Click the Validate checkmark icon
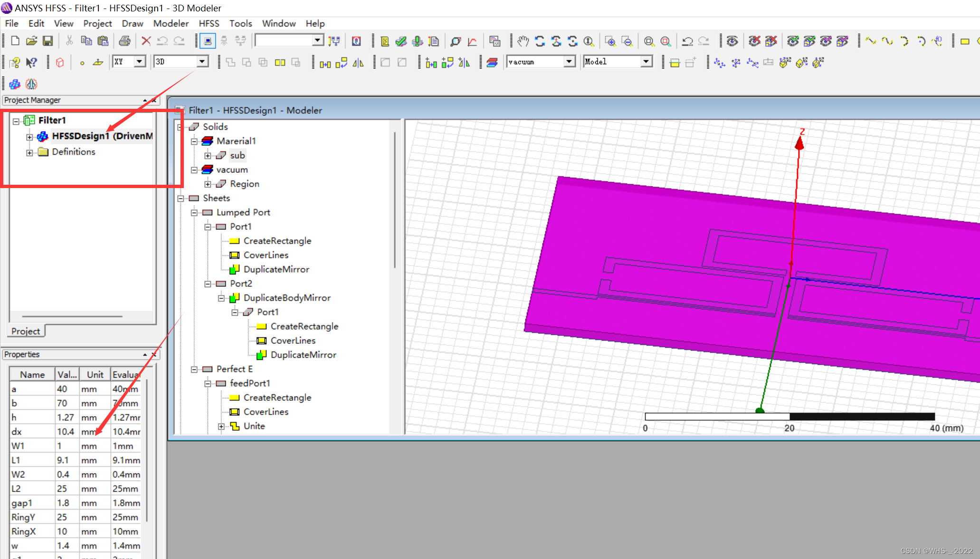The image size is (980, 559). pos(401,41)
